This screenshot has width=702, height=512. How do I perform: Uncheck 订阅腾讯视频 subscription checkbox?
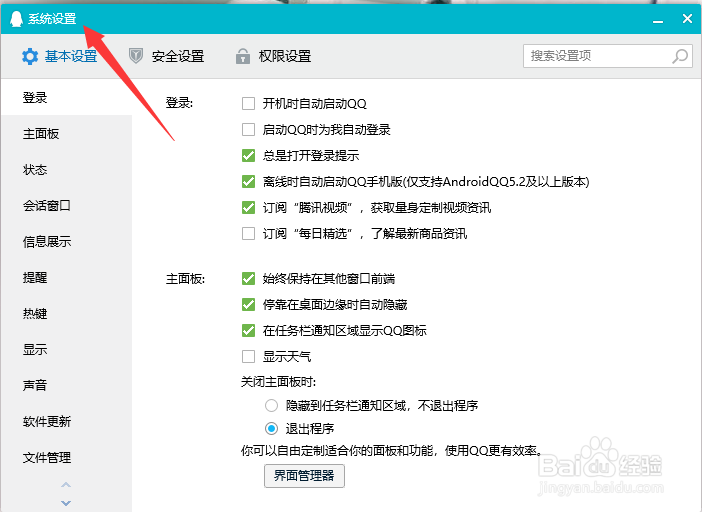click(248, 208)
